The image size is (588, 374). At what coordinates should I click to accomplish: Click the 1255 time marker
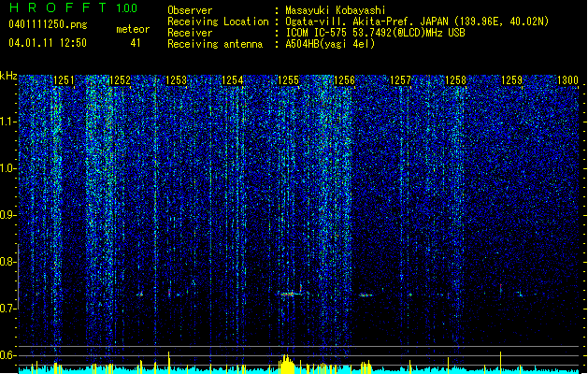[x=288, y=80]
